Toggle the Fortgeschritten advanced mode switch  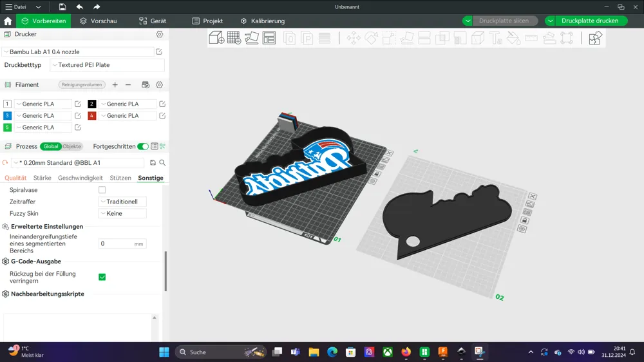(x=143, y=146)
